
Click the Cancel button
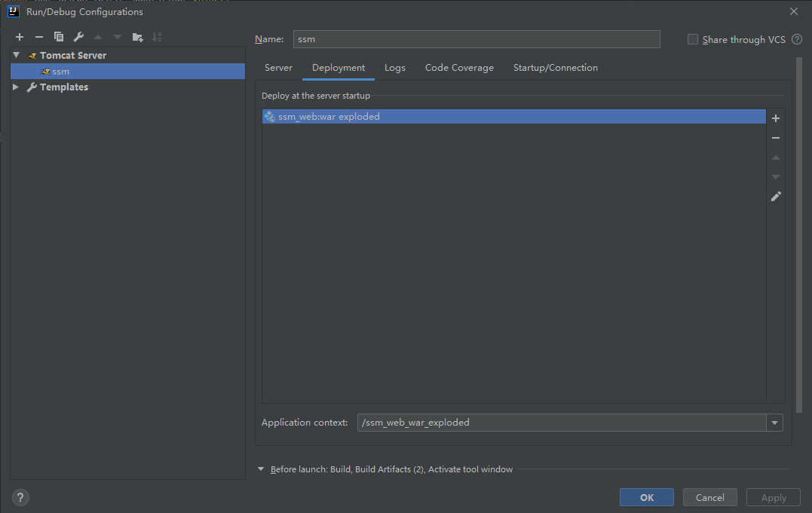coord(710,497)
